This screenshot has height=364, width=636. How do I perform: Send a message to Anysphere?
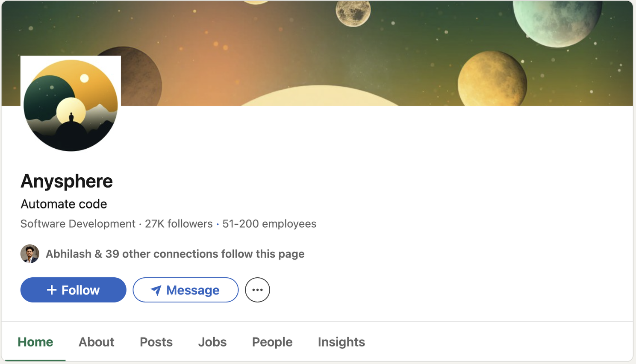coord(185,290)
